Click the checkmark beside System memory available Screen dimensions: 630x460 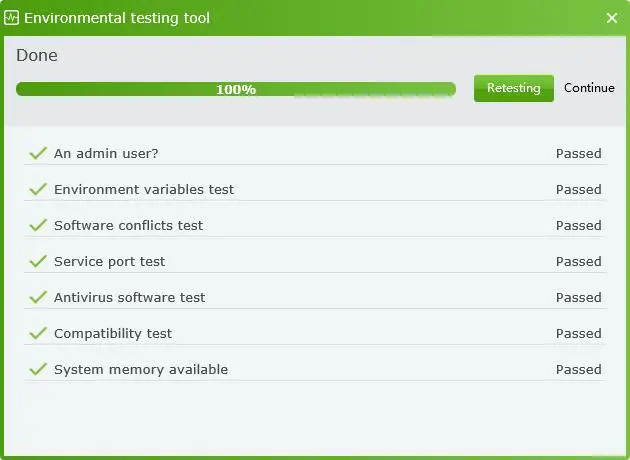pyautogui.click(x=39, y=369)
